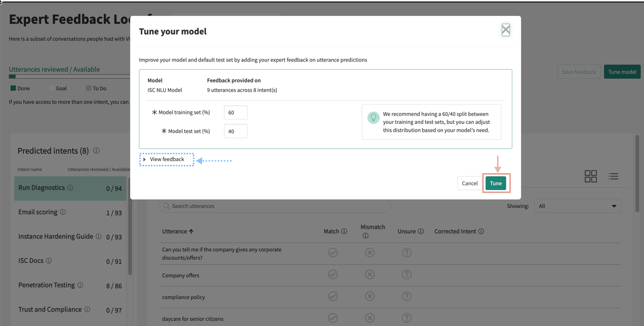Screen dimensions: 644x326
Task: Expand the View feedback section
Action: pos(166,159)
